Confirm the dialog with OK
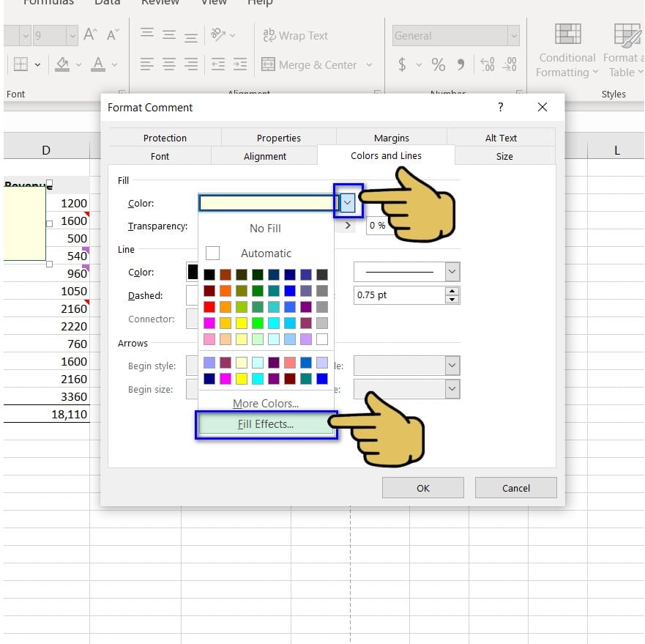This screenshot has height=644, width=645. tap(423, 488)
